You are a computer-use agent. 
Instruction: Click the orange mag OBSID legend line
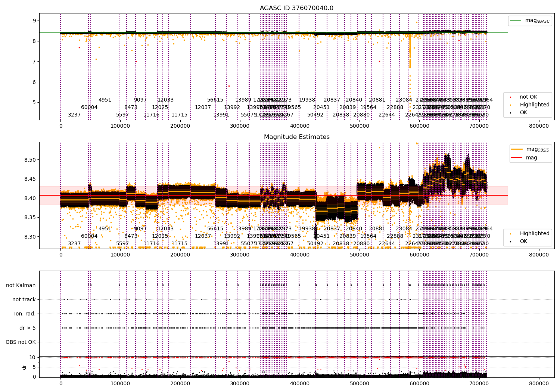tap(517, 149)
